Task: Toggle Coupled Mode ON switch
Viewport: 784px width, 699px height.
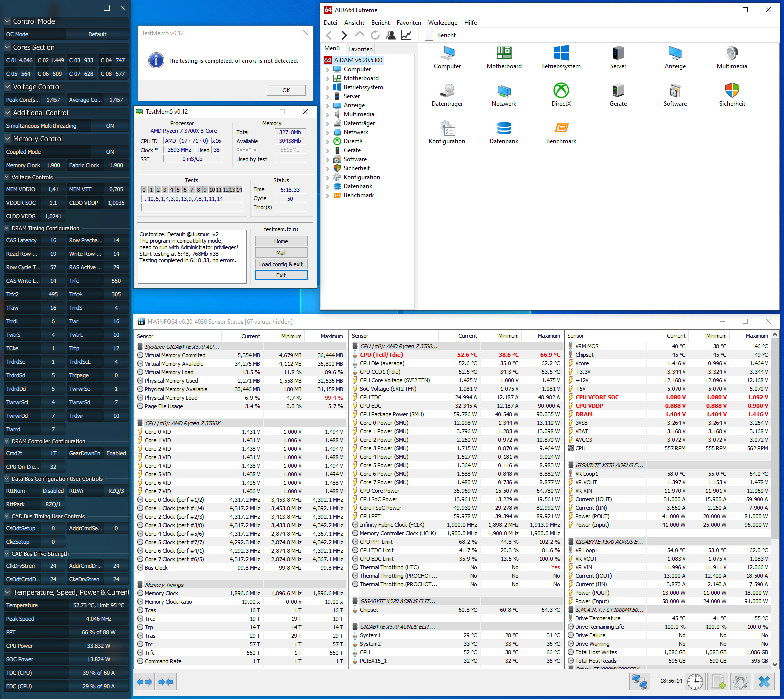Action: pyautogui.click(x=110, y=152)
